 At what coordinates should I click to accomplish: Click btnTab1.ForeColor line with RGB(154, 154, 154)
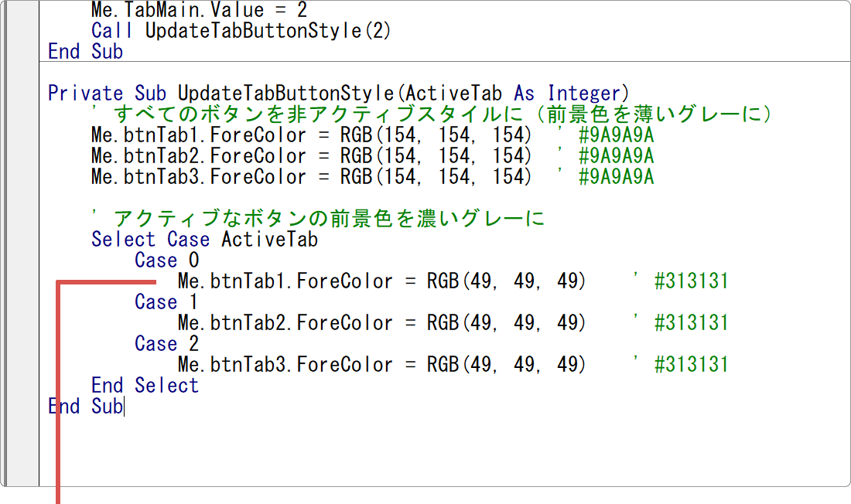(311, 135)
